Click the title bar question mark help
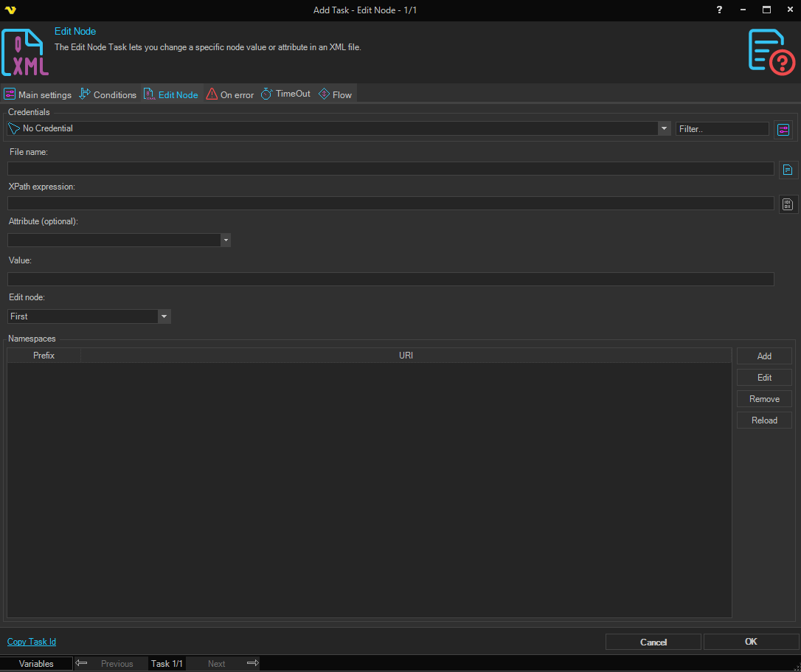This screenshot has width=801, height=672. (719, 10)
